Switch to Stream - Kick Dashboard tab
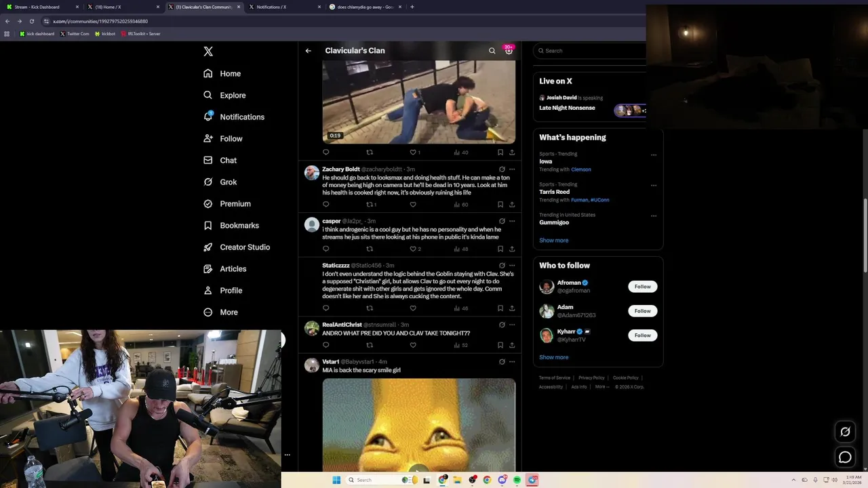This screenshot has height=488, width=868. pyautogui.click(x=43, y=7)
